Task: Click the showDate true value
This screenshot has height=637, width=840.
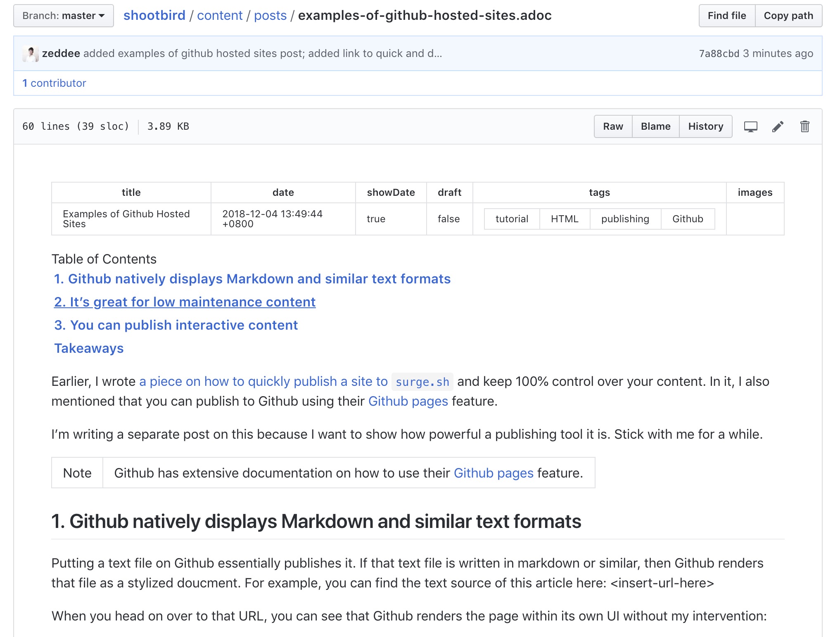Action: point(375,218)
